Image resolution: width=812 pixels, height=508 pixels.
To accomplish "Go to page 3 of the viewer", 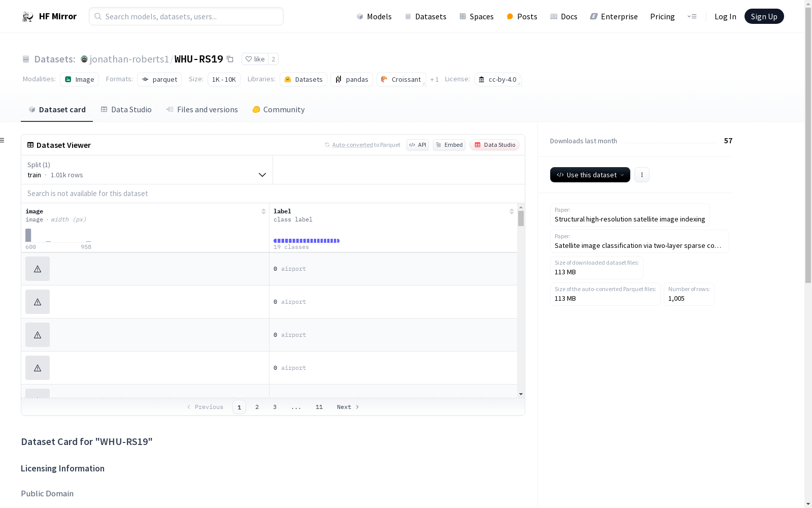I will (x=275, y=407).
